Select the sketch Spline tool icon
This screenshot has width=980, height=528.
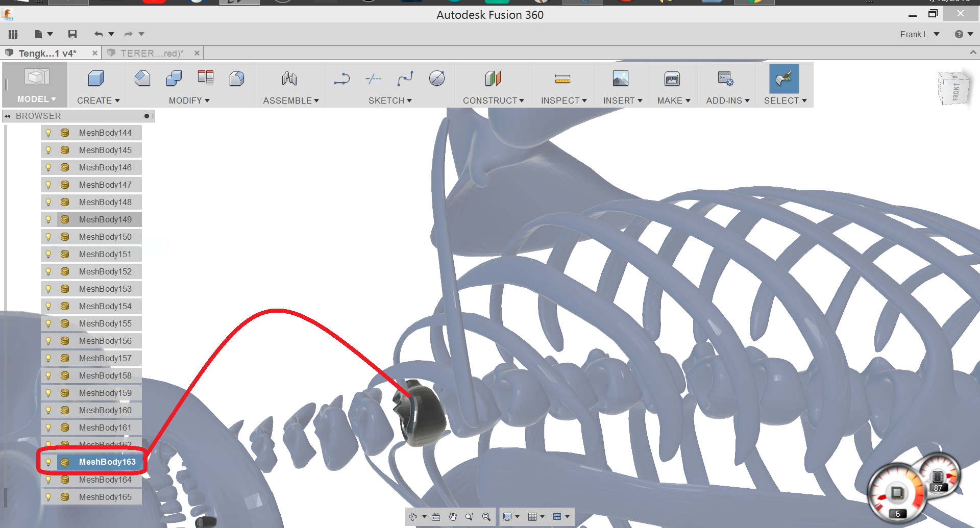point(405,79)
